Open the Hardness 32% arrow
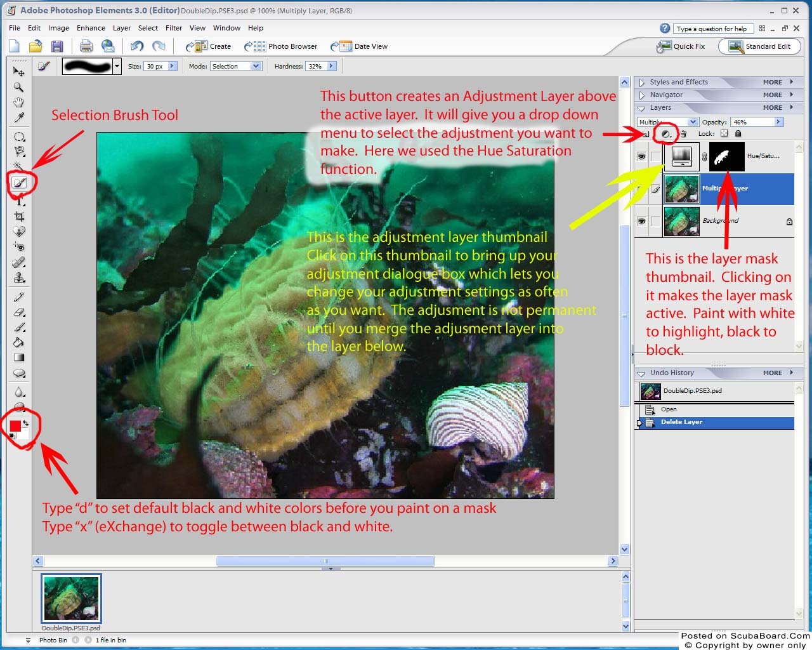Viewport: 812px width, 650px height. [x=331, y=66]
